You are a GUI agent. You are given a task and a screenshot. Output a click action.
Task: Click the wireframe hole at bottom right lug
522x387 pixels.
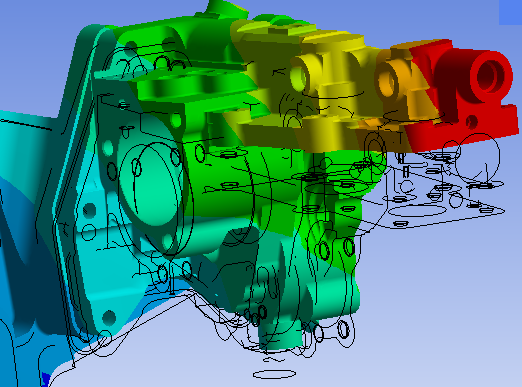(x=344, y=329)
